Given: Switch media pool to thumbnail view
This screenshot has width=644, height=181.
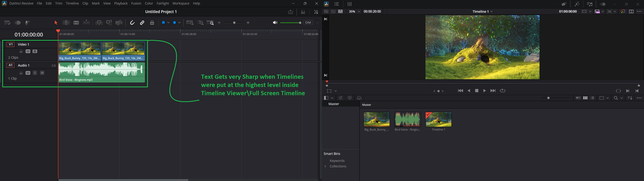Looking at the screenshot, I should 585,98.
